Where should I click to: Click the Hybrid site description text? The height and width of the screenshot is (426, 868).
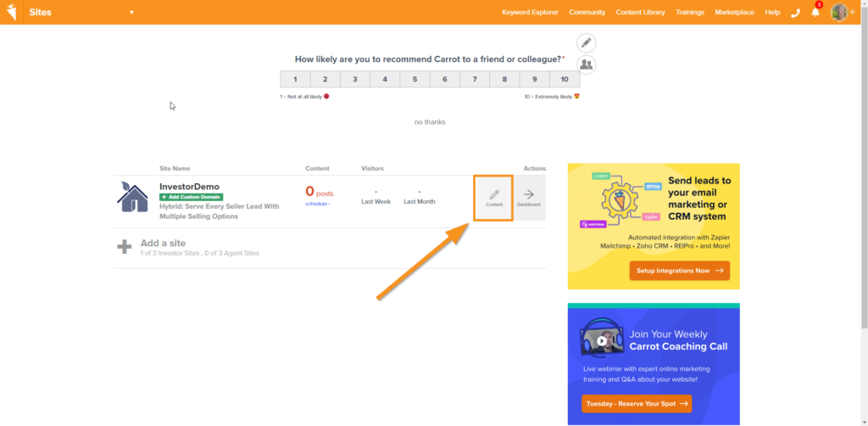tap(220, 211)
